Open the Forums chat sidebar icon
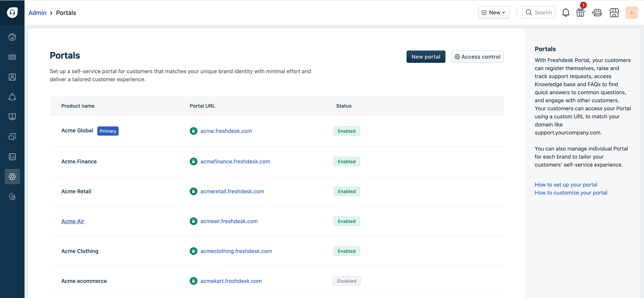This screenshot has height=298, width=644. (12, 137)
